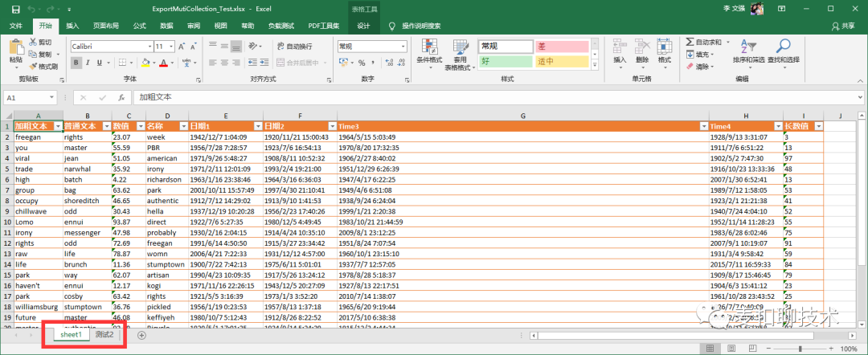Open the borders dropdown
This screenshot has width=868, height=355.
coord(131,63)
